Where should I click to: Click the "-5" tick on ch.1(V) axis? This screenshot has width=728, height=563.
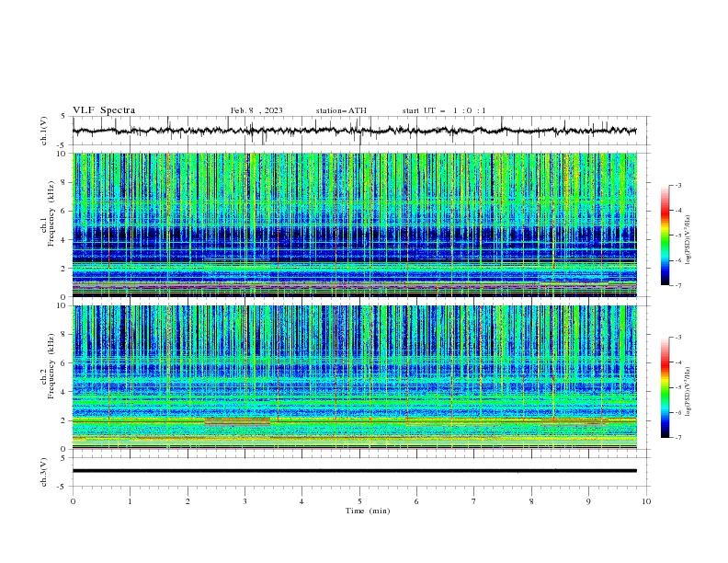click(x=62, y=145)
